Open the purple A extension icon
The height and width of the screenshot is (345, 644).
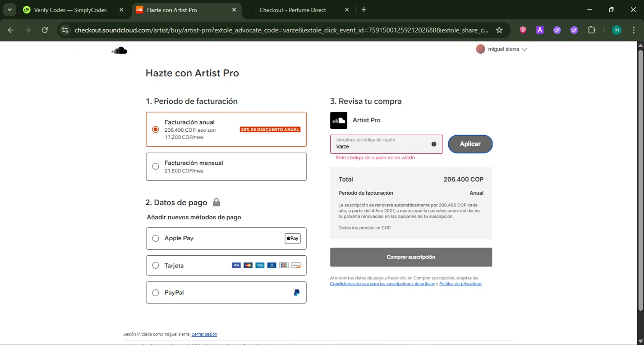pyautogui.click(x=540, y=30)
